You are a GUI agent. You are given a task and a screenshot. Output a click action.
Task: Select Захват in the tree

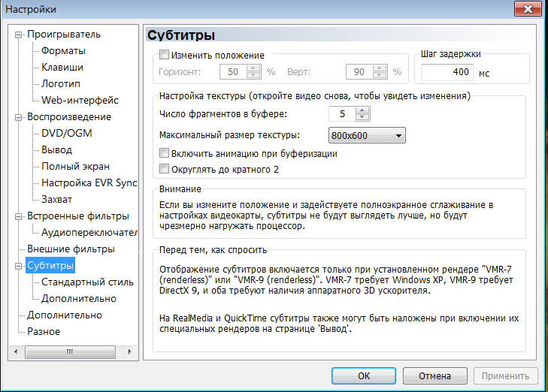pyautogui.click(x=56, y=199)
